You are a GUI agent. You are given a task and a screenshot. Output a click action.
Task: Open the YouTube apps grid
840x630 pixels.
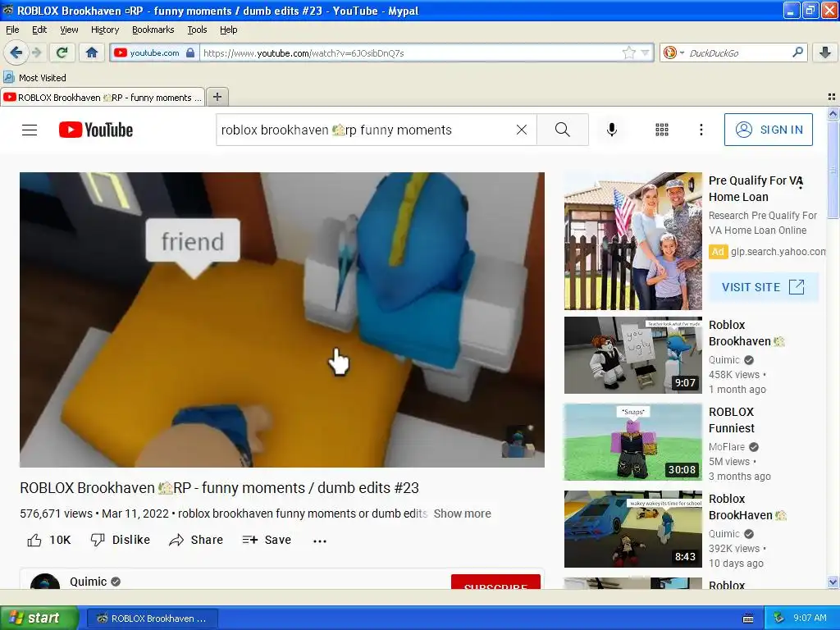(662, 130)
